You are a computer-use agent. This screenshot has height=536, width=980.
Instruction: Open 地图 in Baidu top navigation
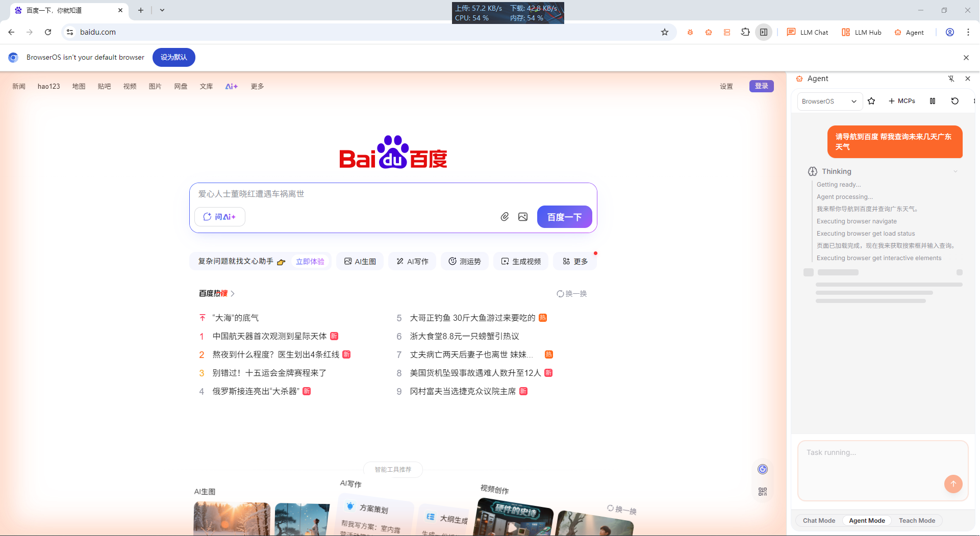click(79, 86)
